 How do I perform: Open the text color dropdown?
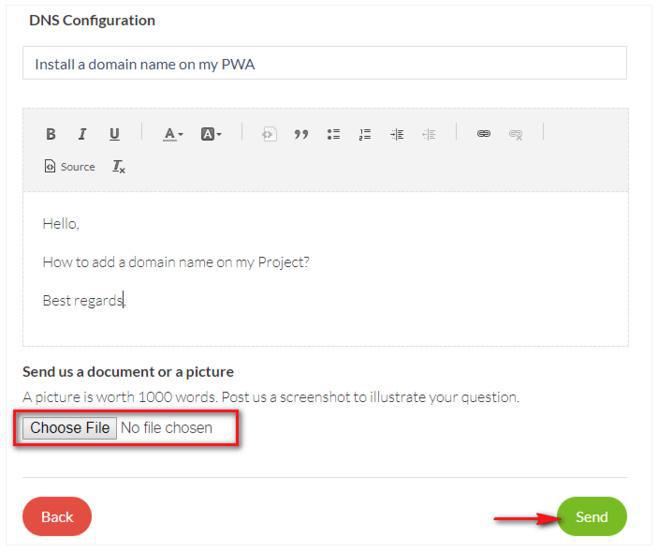173,134
